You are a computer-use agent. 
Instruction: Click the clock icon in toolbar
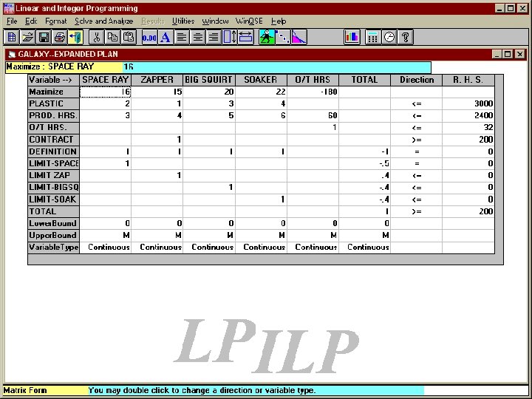tap(389, 37)
